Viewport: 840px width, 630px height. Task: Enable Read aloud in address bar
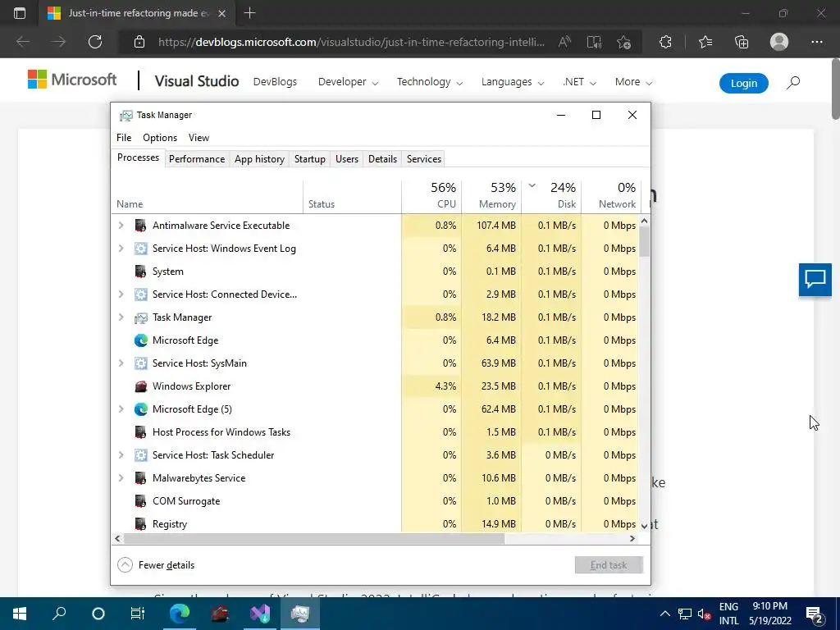point(564,42)
